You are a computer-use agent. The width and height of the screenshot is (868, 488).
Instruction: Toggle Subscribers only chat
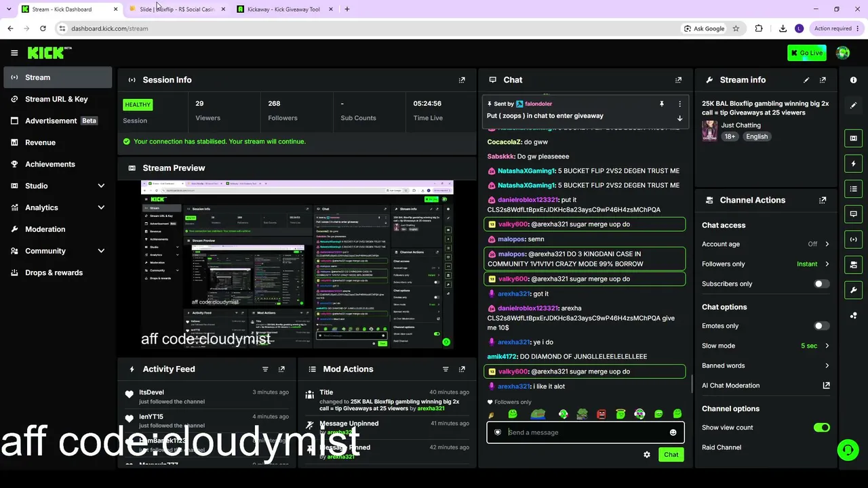(x=821, y=284)
